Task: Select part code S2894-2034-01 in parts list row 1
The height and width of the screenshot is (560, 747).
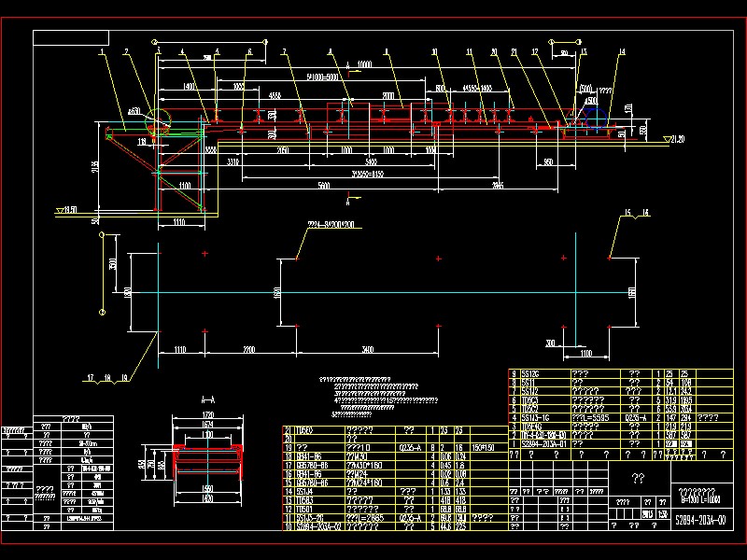Action: coord(544,443)
